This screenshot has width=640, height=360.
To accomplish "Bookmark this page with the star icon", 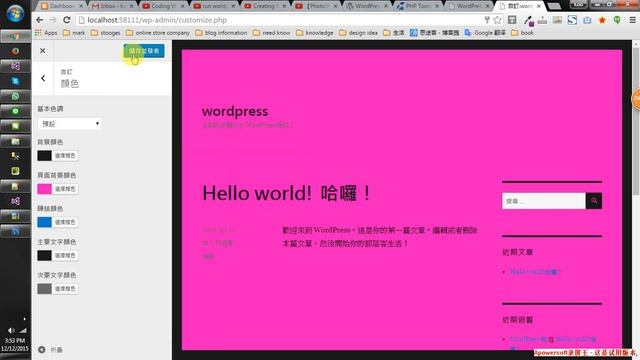I will click(497, 20).
